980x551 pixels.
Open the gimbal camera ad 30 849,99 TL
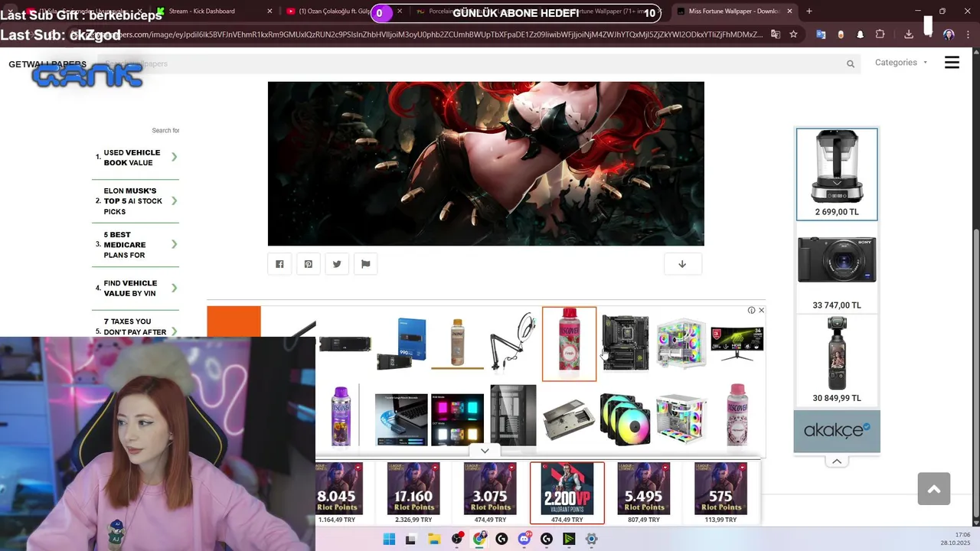tap(837, 360)
